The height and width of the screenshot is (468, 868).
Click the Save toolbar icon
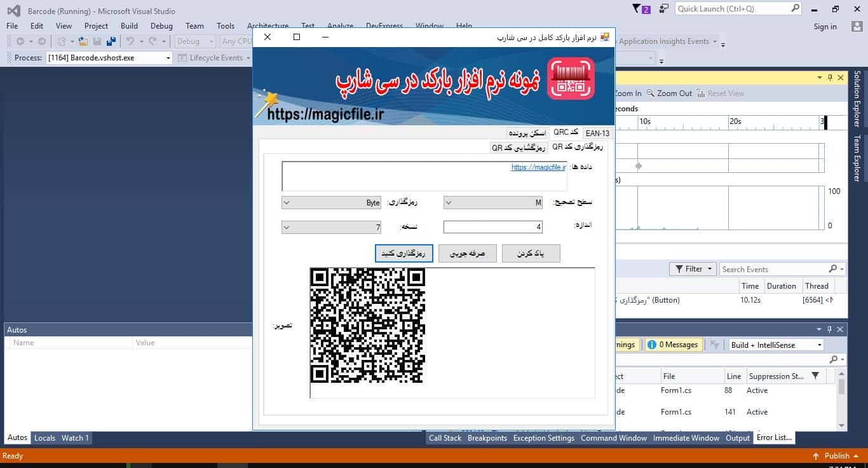(97, 41)
